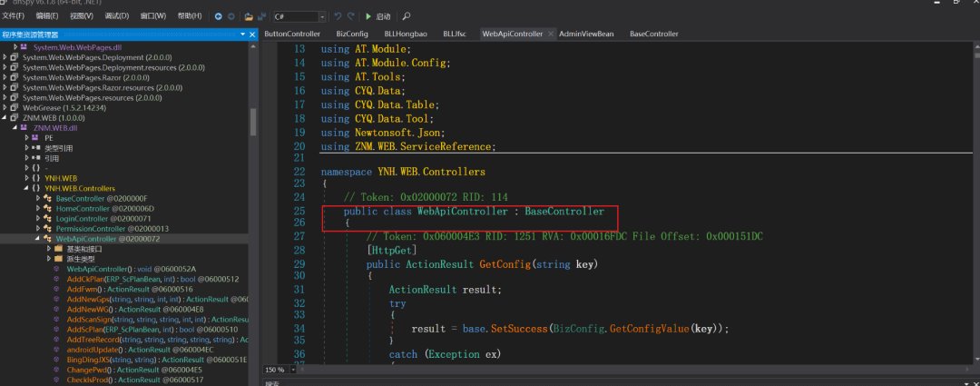
Task: Click the save all icon in toolbar
Action: click(261, 16)
